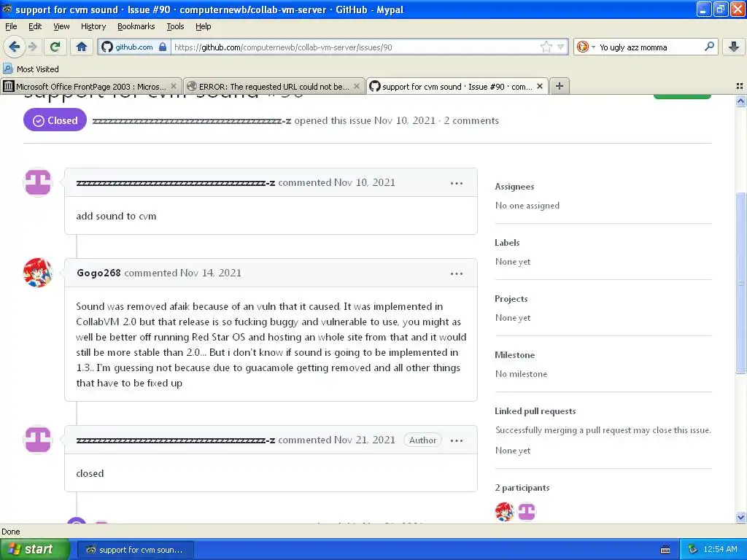Show all tabs list icon
747x560 pixels.
coord(740,86)
